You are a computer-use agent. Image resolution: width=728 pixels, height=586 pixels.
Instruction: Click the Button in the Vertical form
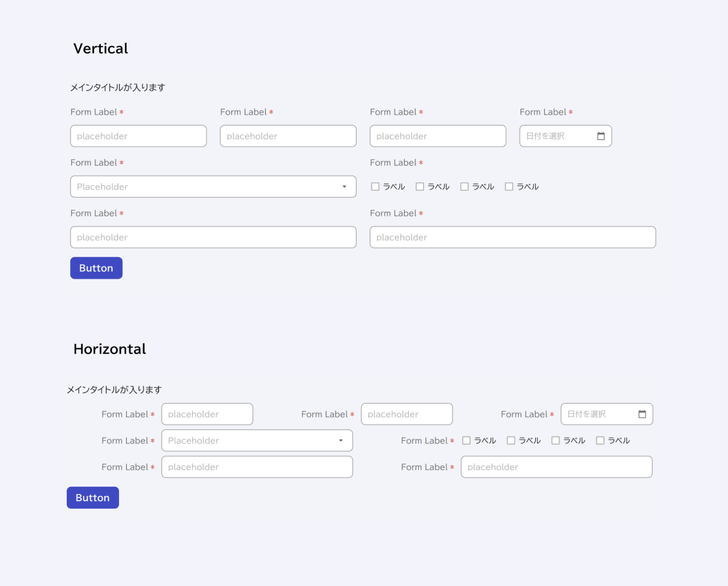pos(96,268)
